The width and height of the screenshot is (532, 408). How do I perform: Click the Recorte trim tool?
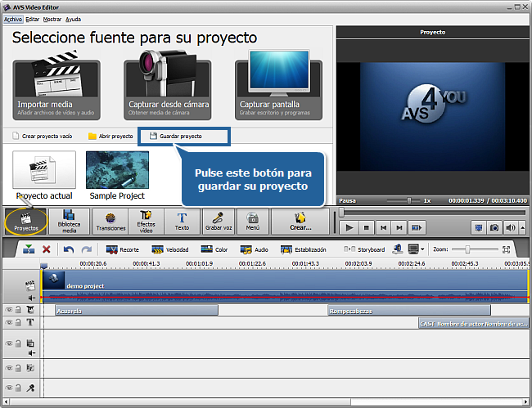[123, 249]
